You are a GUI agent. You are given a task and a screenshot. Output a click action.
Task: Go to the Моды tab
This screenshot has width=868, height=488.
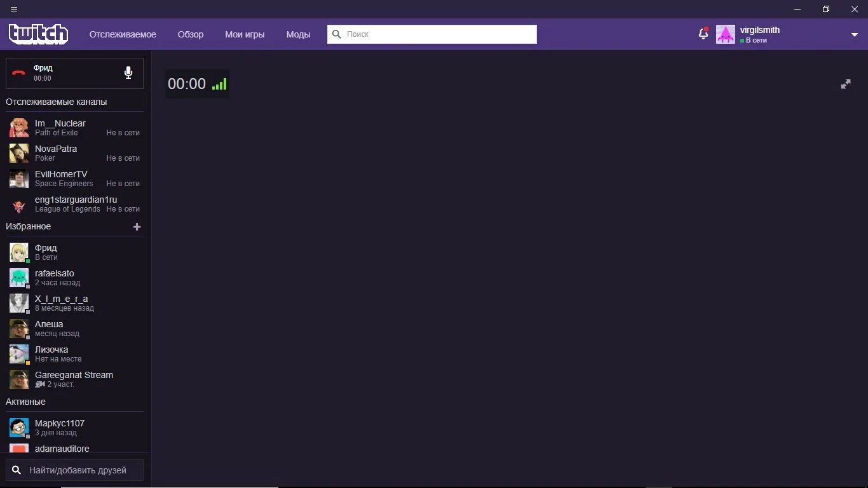[298, 34]
